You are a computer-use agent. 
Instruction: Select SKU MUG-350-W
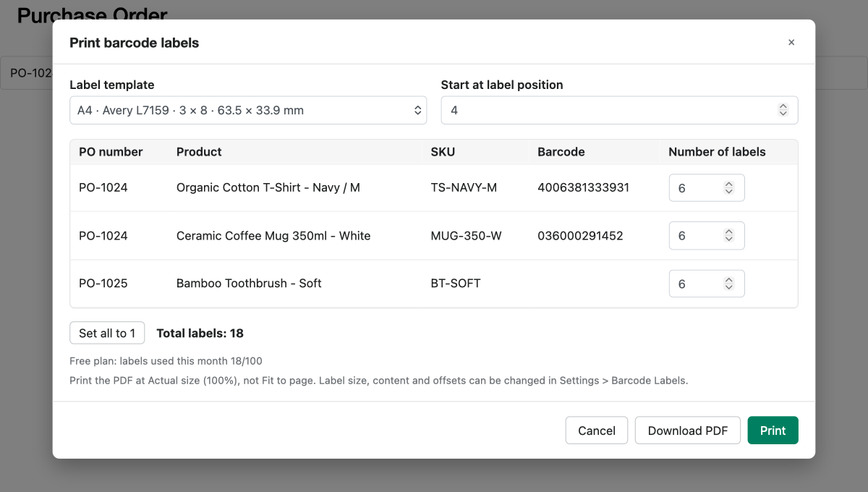467,235
